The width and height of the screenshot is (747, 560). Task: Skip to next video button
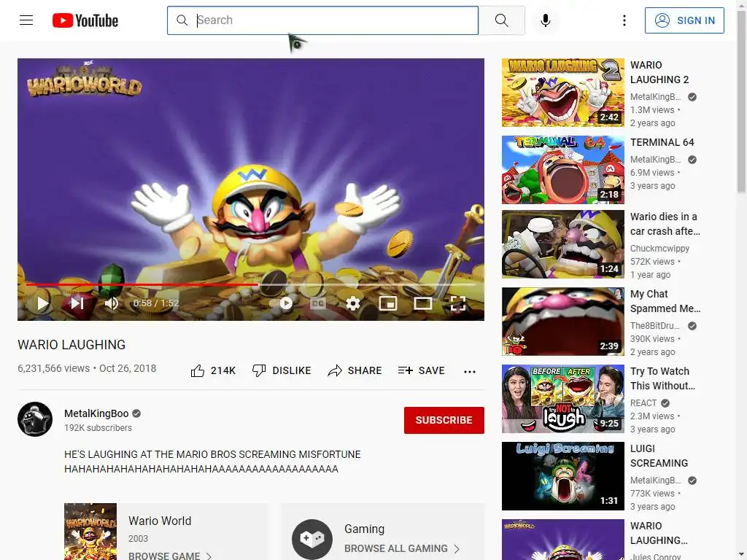(x=77, y=303)
